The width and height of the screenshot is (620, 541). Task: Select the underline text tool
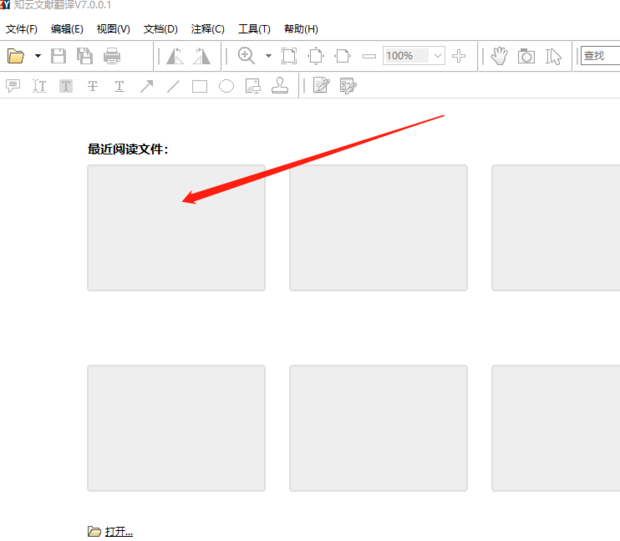pyautogui.click(x=119, y=86)
